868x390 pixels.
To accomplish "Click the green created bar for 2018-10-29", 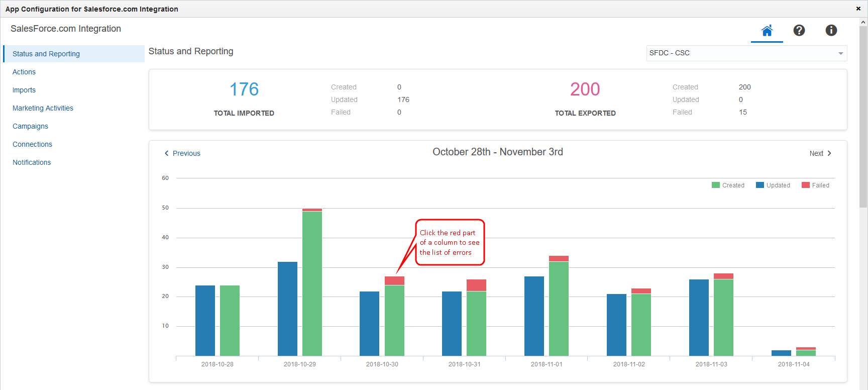I will point(312,283).
